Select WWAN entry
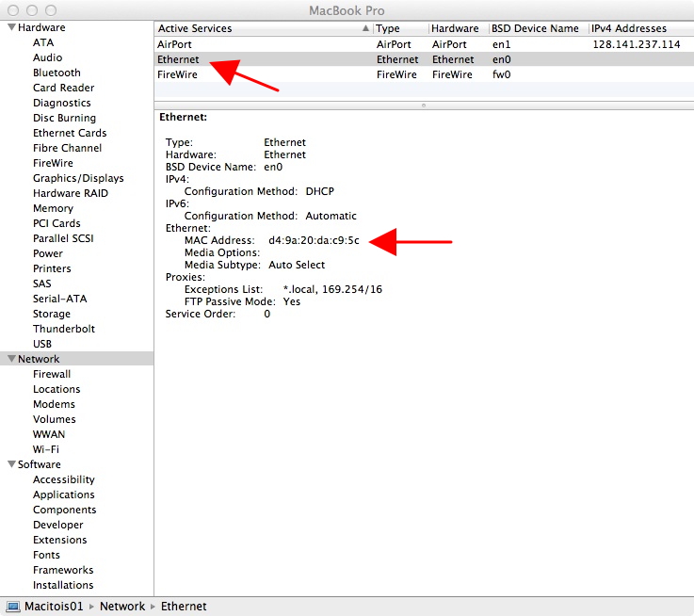Image resolution: width=694 pixels, height=616 pixels. click(49, 434)
